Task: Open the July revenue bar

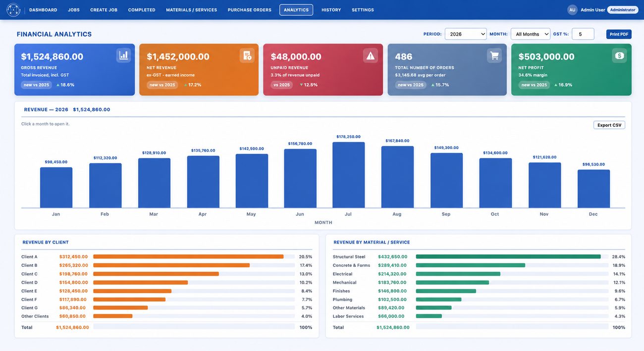Action: point(349,175)
